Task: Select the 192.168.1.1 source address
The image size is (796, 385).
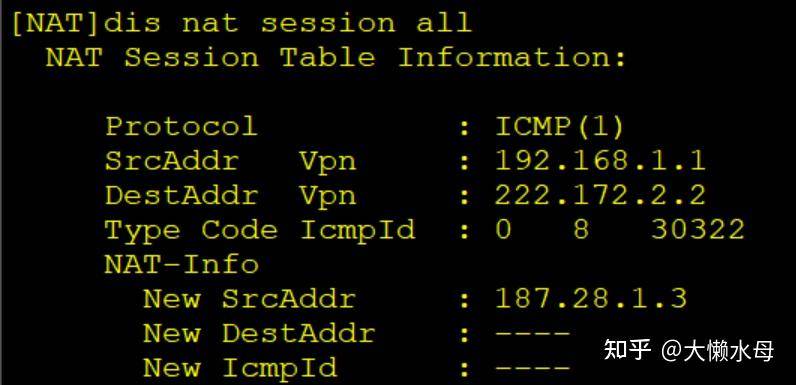Action: (600, 161)
